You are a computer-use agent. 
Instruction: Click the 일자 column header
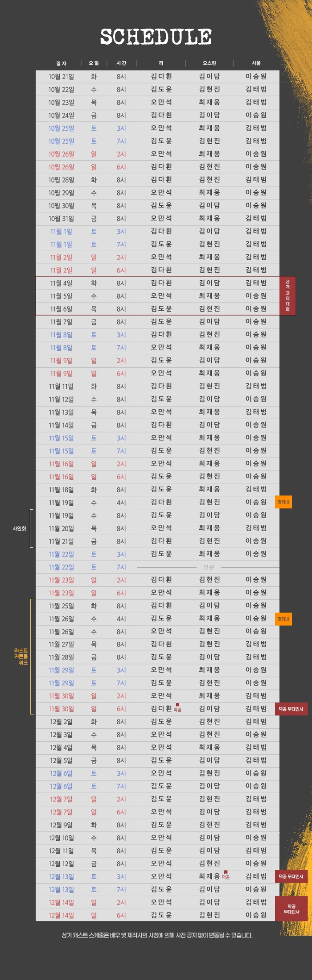tap(62, 63)
